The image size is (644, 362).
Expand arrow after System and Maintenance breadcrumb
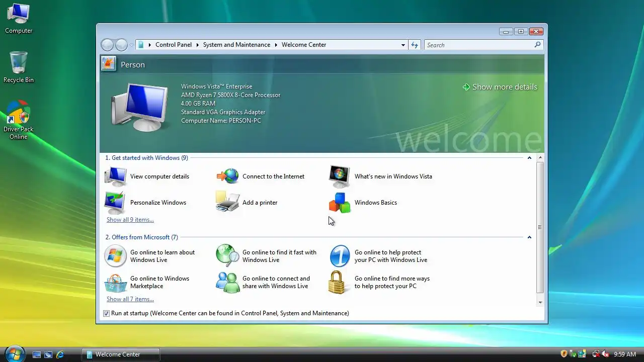coord(276,45)
